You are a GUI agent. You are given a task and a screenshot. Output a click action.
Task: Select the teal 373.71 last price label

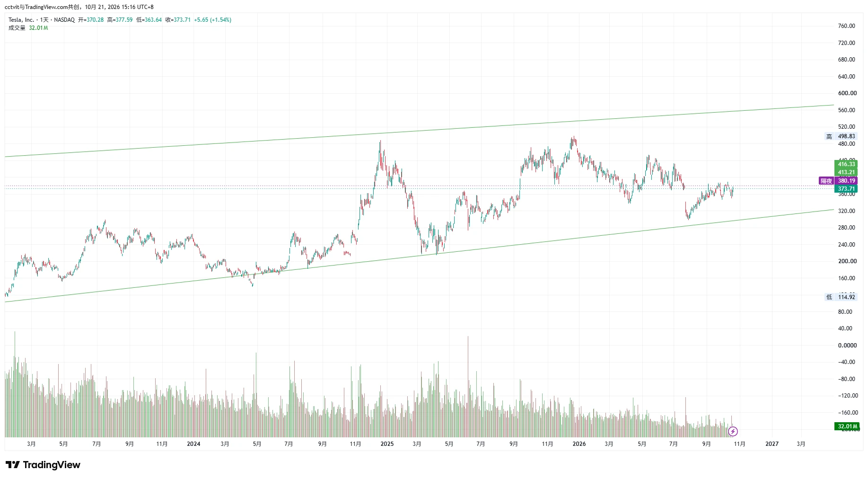tap(846, 189)
